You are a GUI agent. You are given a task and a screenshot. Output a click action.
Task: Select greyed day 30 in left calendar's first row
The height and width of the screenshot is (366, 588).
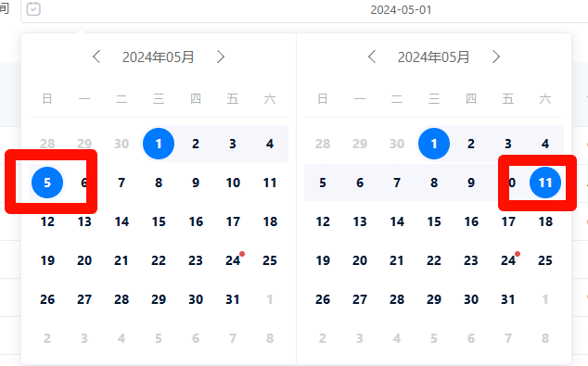point(121,144)
